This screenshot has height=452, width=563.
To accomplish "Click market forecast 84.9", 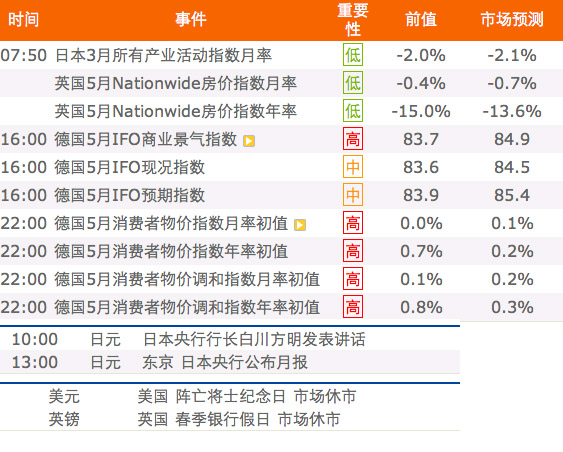I will (512, 139).
